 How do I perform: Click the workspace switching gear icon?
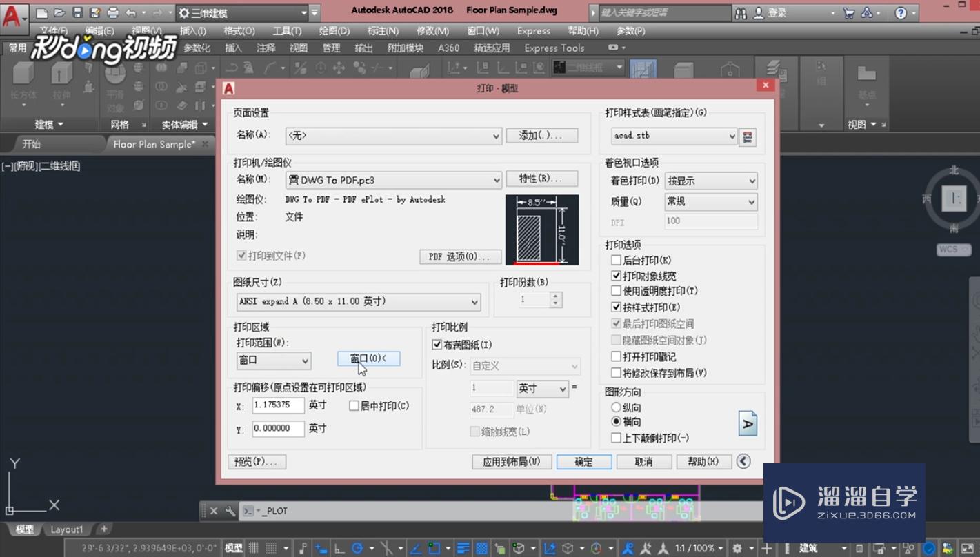[737, 548]
